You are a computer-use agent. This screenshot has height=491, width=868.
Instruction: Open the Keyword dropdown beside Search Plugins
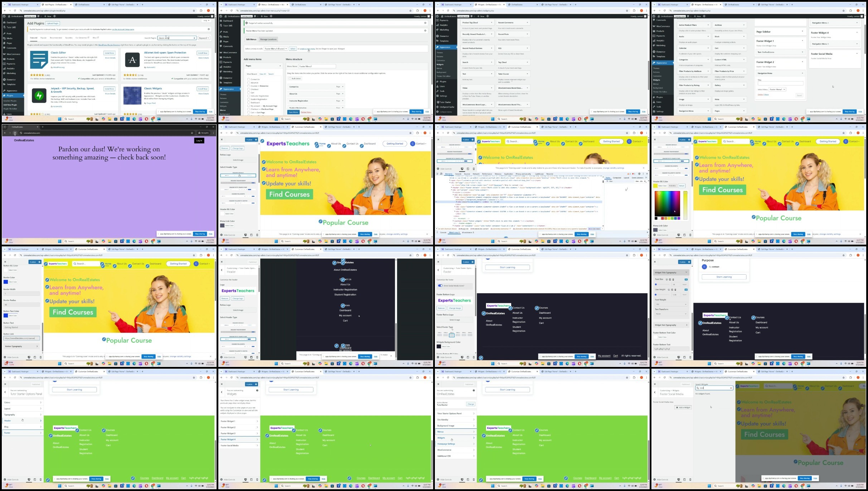(204, 38)
